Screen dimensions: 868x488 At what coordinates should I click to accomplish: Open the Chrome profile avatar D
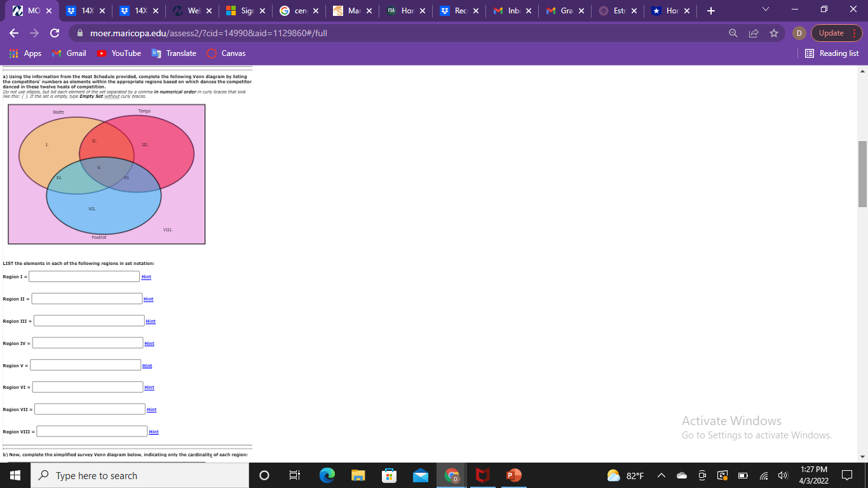click(800, 33)
